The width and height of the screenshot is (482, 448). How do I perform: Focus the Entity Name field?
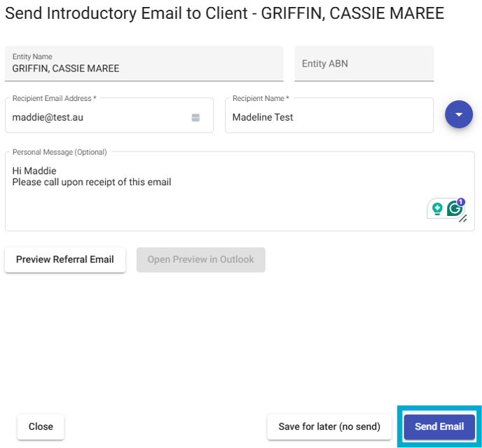pyautogui.click(x=144, y=64)
